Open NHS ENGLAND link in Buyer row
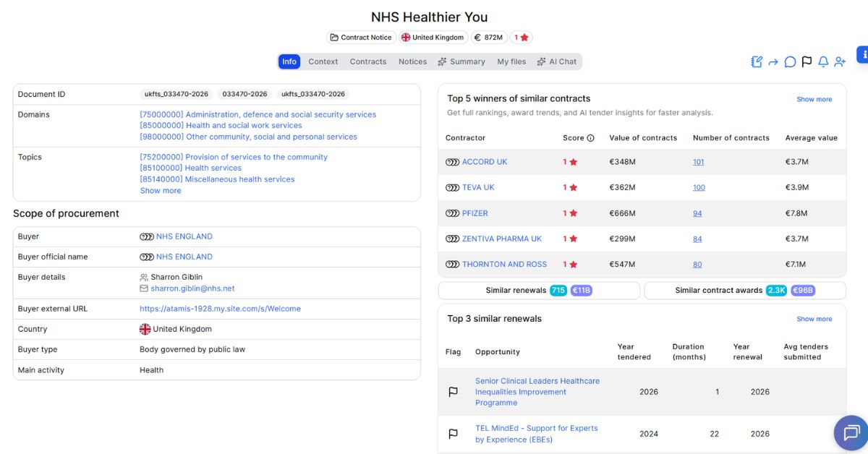This screenshot has width=868, height=454. pyautogui.click(x=184, y=236)
